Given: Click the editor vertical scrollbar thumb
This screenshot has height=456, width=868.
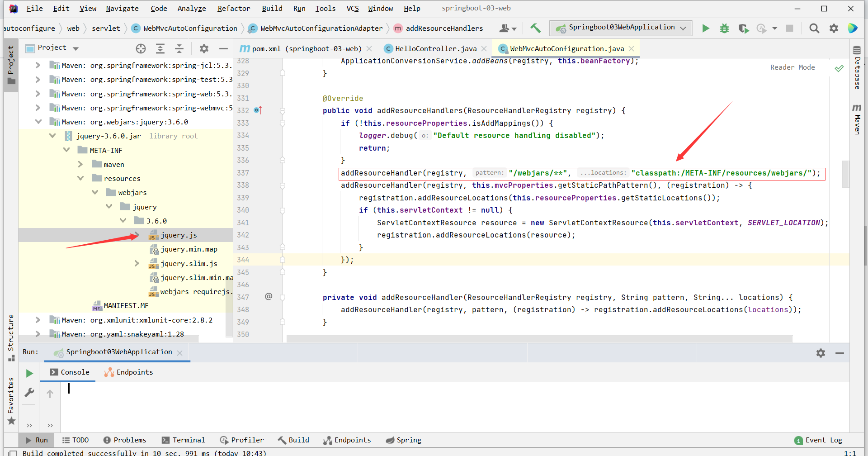Looking at the screenshot, I should coord(845,174).
